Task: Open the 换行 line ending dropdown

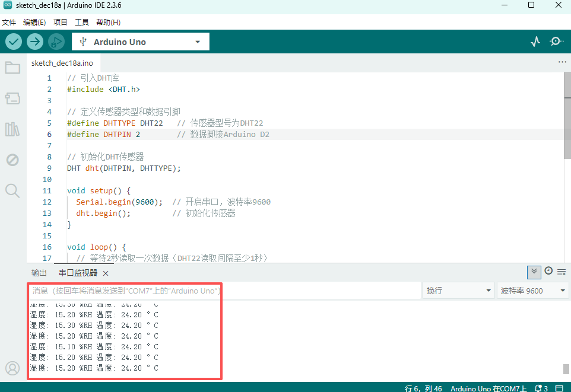Action: click(458, 291)
